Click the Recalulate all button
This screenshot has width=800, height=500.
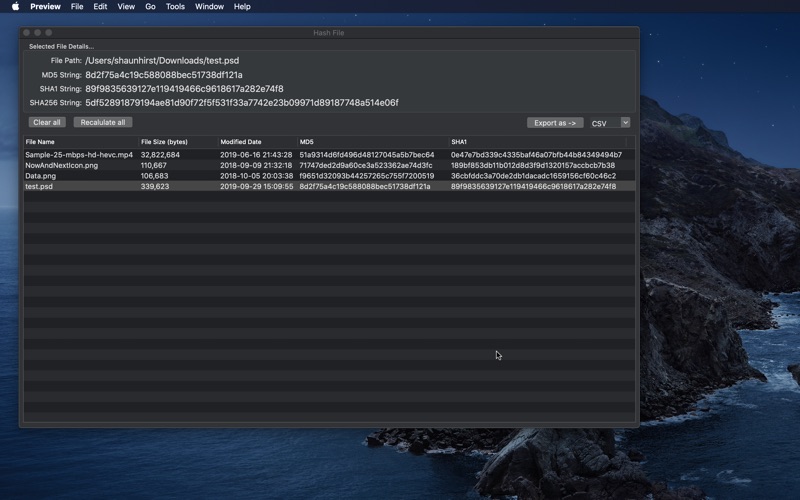103,122
